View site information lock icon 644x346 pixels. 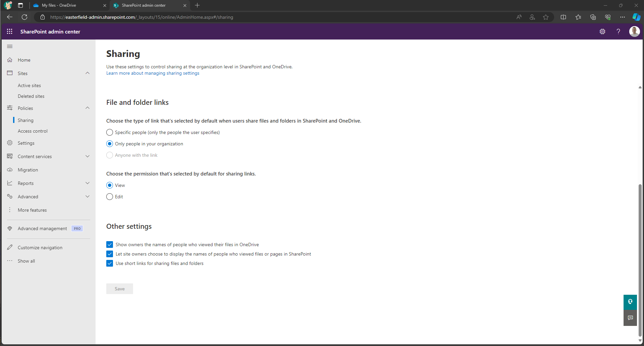coord(43,17)
